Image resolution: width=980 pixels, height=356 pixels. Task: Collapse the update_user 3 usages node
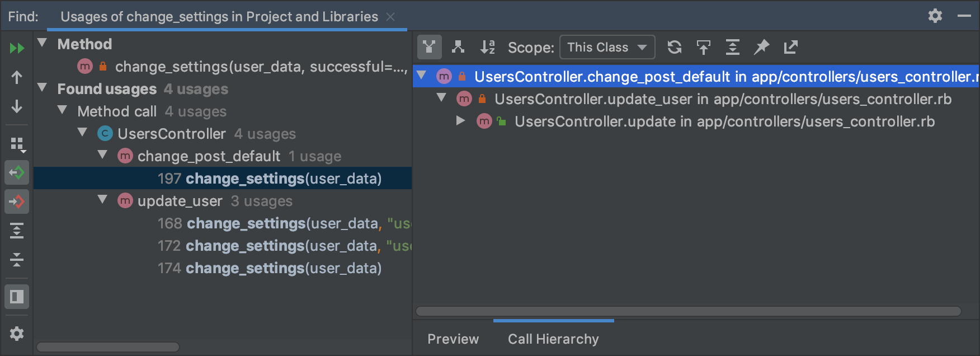click(102, 200)
